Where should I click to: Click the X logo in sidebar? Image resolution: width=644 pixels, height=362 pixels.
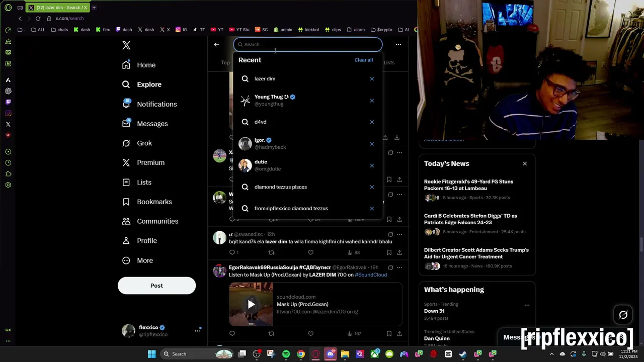tap(126, 45)
